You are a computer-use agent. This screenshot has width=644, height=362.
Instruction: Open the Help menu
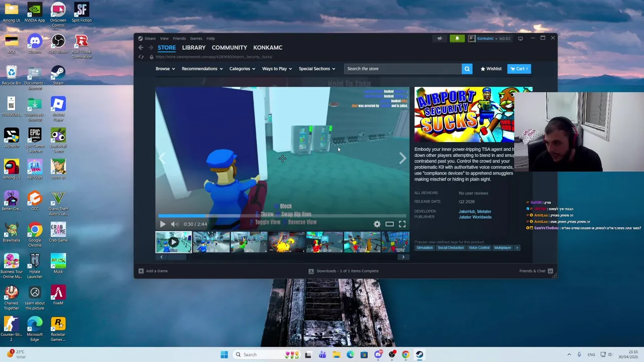(x=210, y=38)
